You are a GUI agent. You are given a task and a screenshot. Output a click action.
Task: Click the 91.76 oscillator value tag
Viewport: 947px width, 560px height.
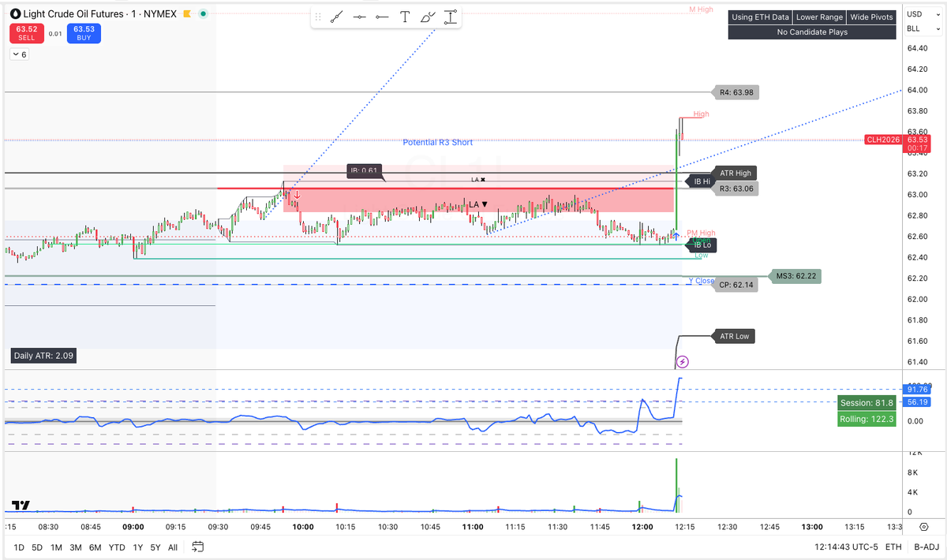pos(917,390)
